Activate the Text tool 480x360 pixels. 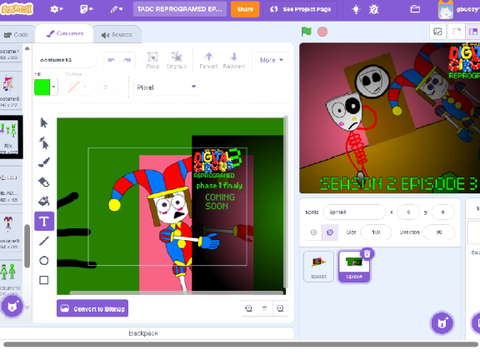coord(44,221)
